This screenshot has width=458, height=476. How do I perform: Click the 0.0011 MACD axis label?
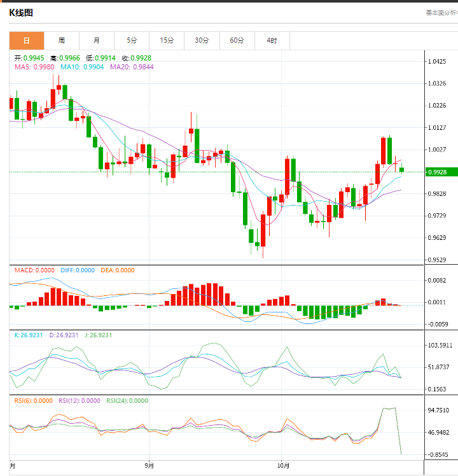pyautogui.click(x=437, y=302)
